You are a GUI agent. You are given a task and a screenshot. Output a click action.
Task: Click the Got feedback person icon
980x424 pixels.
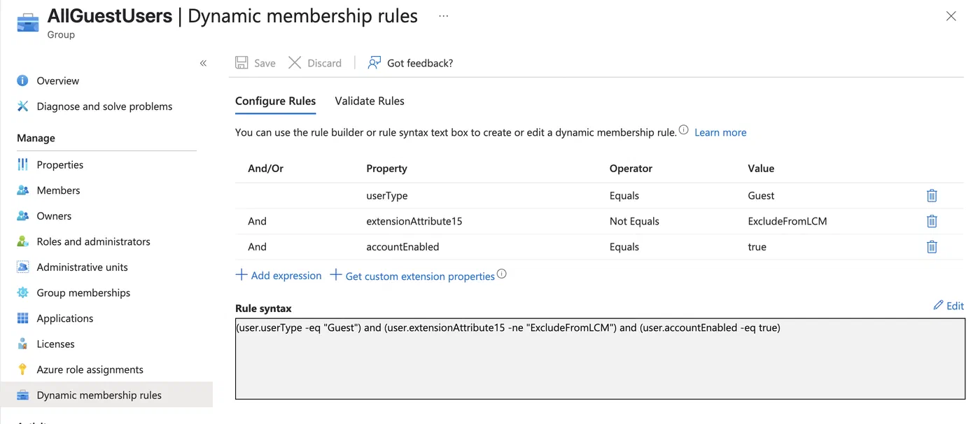374,63
